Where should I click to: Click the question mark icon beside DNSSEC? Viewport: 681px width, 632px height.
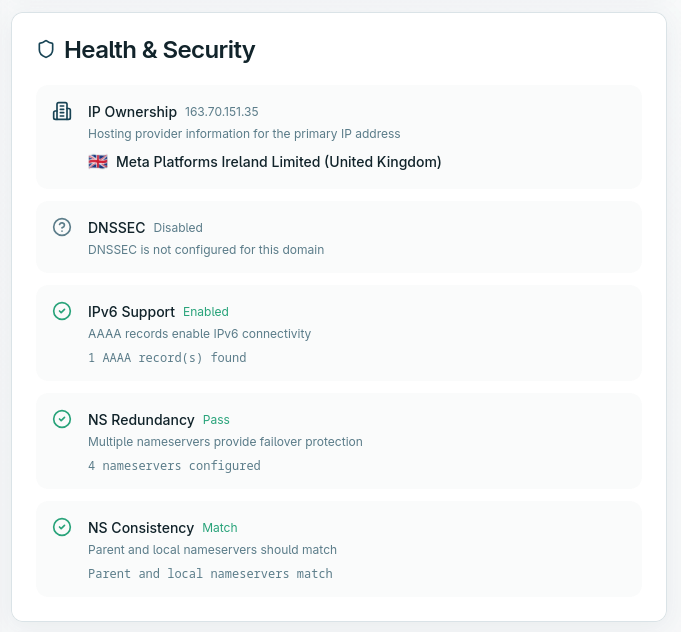click(x=62, y=227)
